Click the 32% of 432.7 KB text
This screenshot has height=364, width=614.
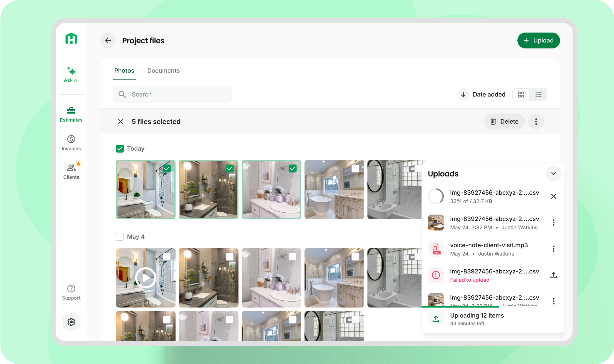[471, 201]
